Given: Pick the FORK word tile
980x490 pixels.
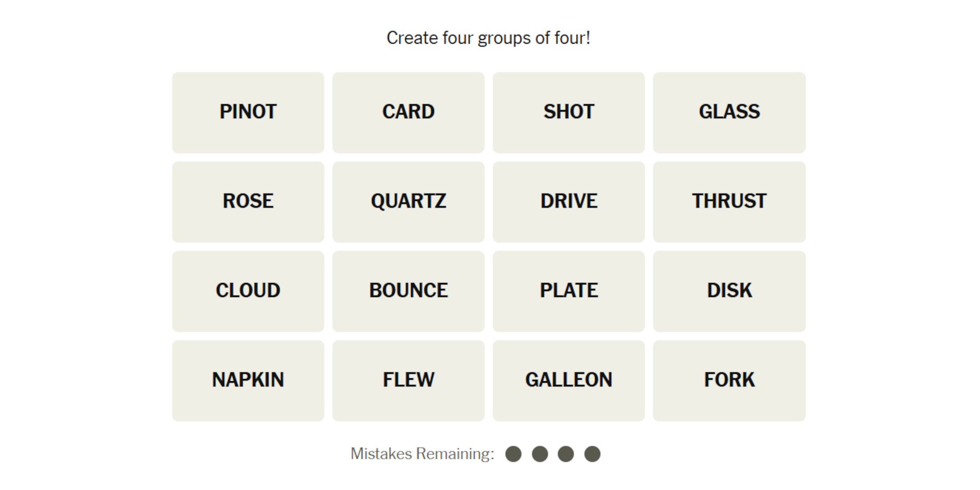Looking at the screenshot, I should pyautogui.click(x=729, y=381).
